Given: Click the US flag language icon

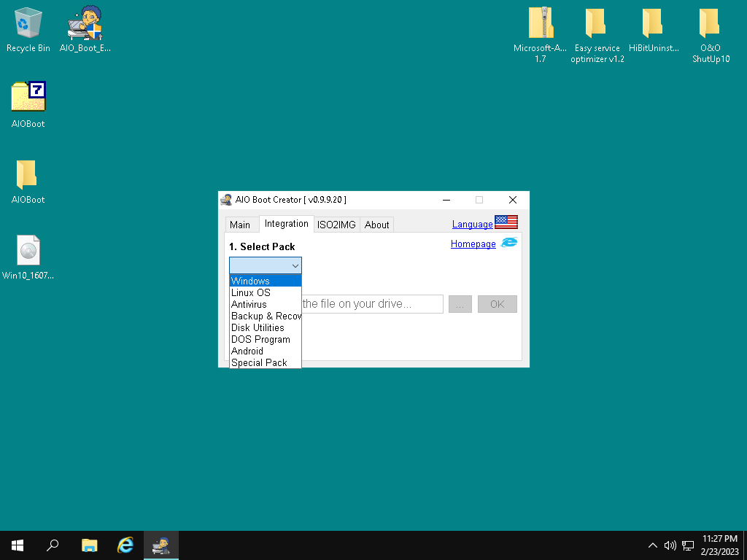Looking at the screenshot, I should tap(506, 222).
